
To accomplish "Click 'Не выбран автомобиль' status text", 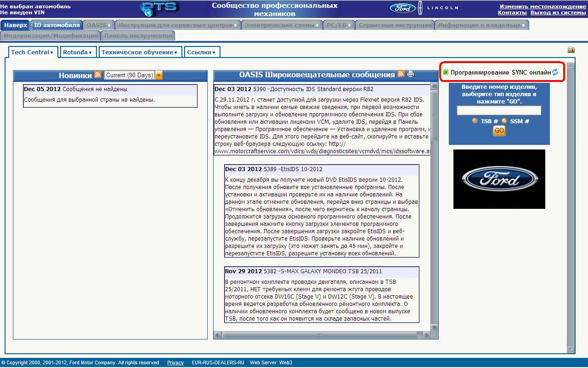I will click(x=36, y=6).
